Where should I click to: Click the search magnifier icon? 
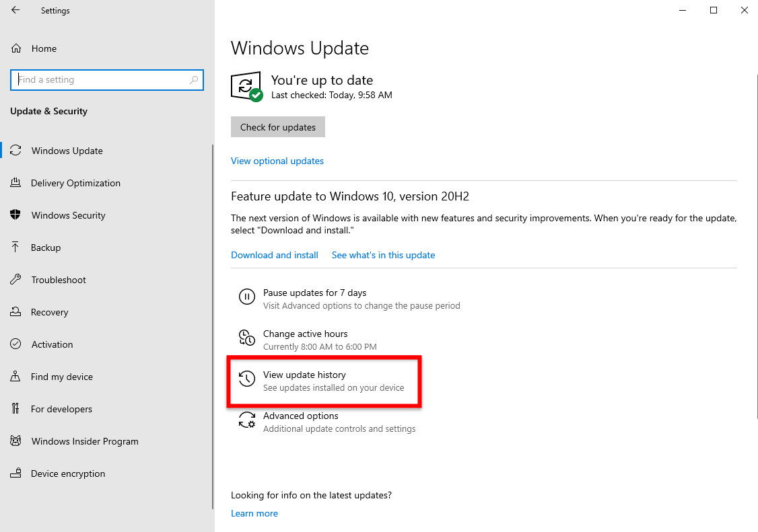tap(194, 80)
